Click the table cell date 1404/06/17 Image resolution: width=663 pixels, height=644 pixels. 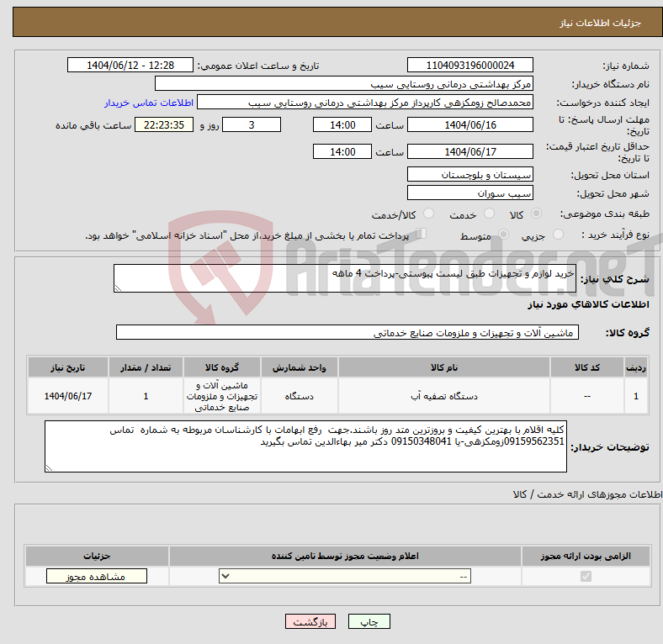coord(67,396)
